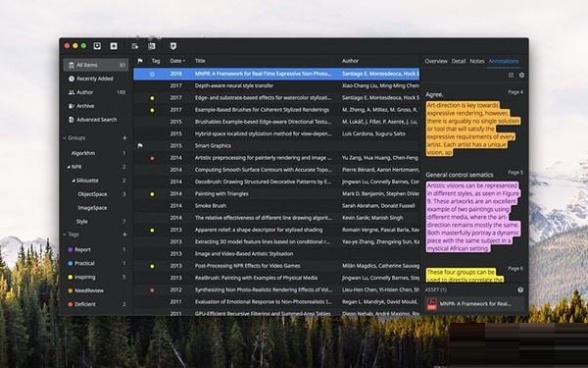Add a new group with Groups plus icon
The height and width of the screenshot is (368, 588).
tap(124, 137)
